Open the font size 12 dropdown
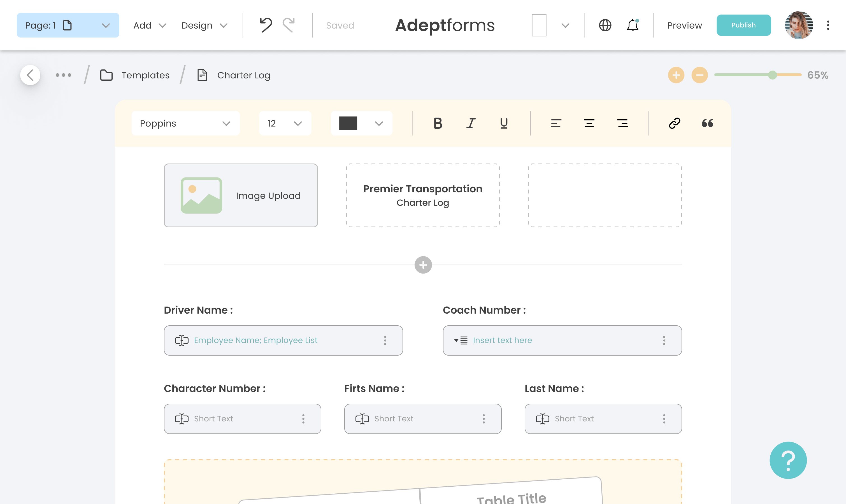Screen dimensions: 846x504 284,123
